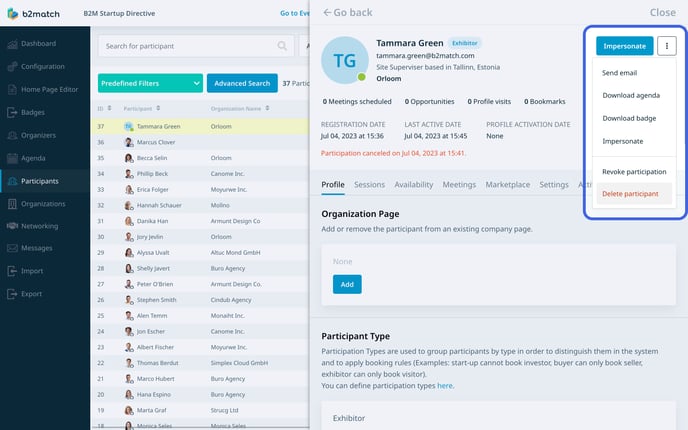Click the Export sidebar icon
The image size is (688, 430).
click(x=12, y=294)
